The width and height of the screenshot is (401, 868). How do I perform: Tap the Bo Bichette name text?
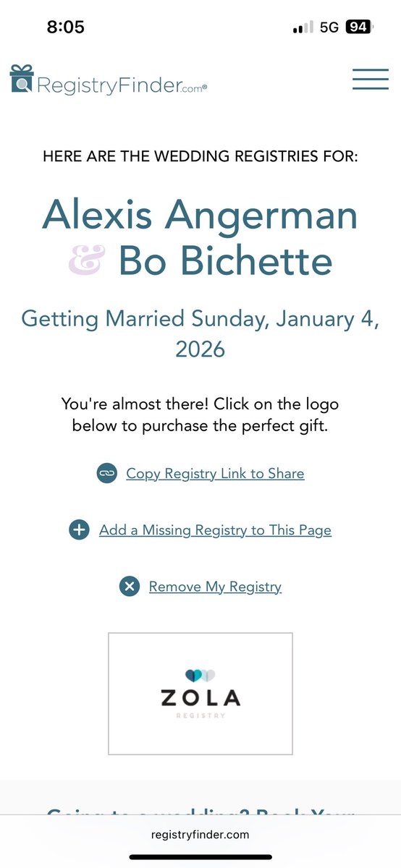click(226, 261)
